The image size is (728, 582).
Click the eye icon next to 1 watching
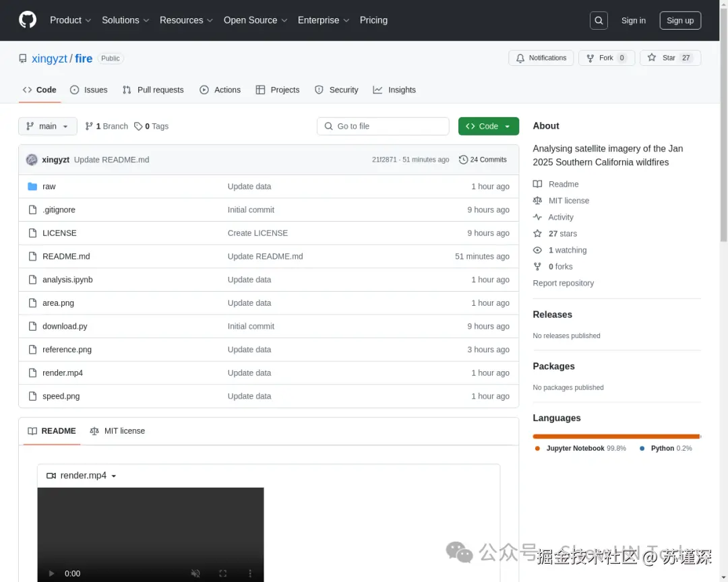pos(537,250)
